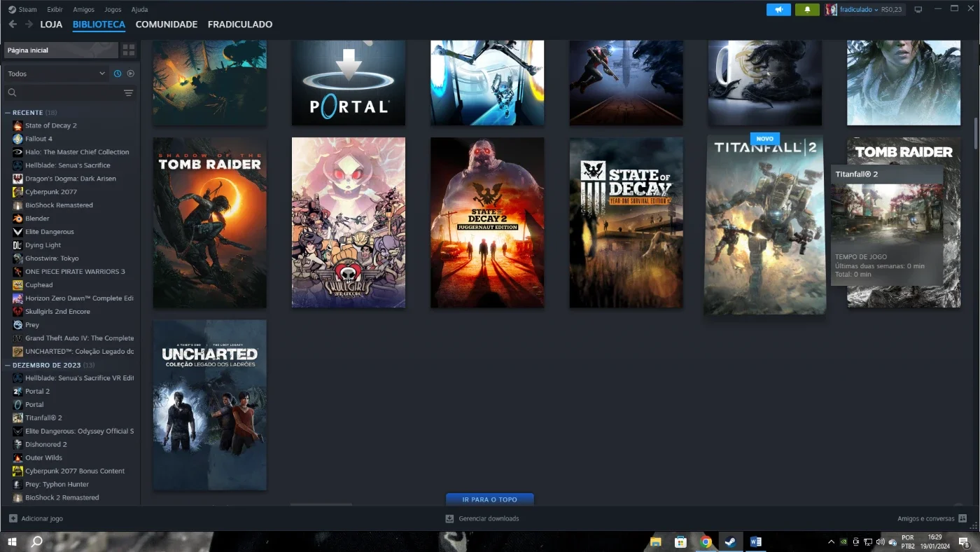Open the Exibir menu

pos(55,10)
